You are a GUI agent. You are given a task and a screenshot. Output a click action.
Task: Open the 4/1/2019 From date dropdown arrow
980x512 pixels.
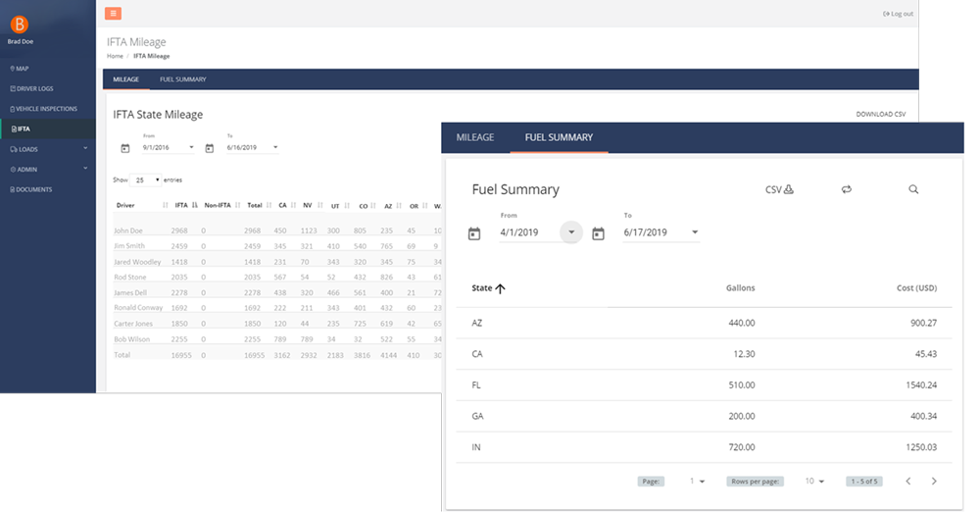[x=571, y=232]
